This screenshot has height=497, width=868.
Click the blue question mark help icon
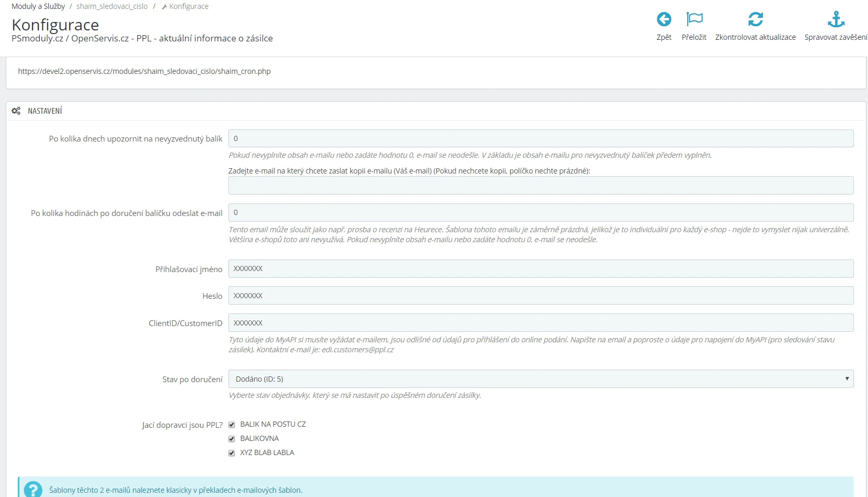coord(33,490)
